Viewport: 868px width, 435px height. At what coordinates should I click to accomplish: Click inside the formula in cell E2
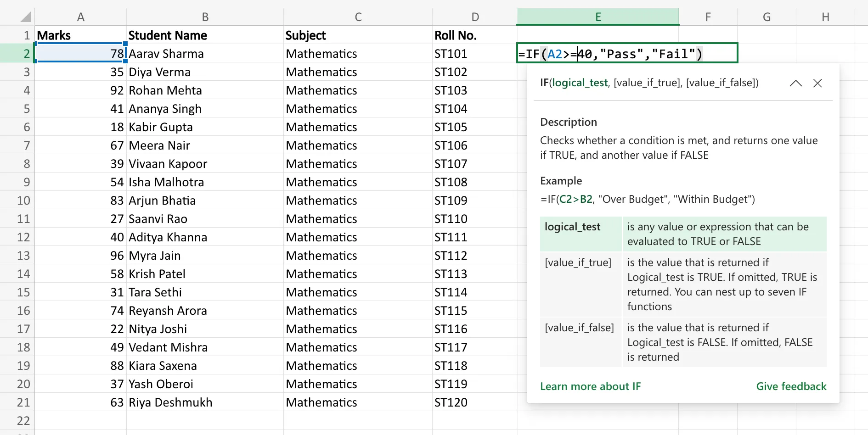pyautogui.click(x=611, y=53)
